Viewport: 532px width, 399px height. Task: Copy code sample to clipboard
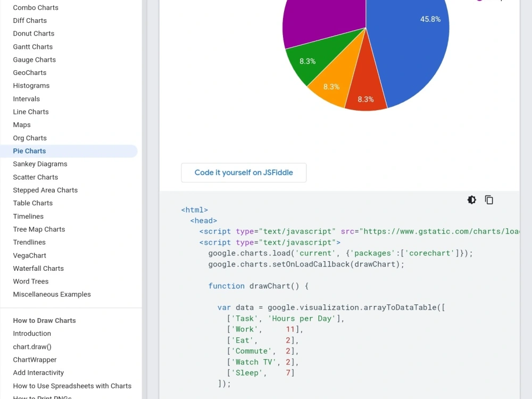tap(489, 200)
